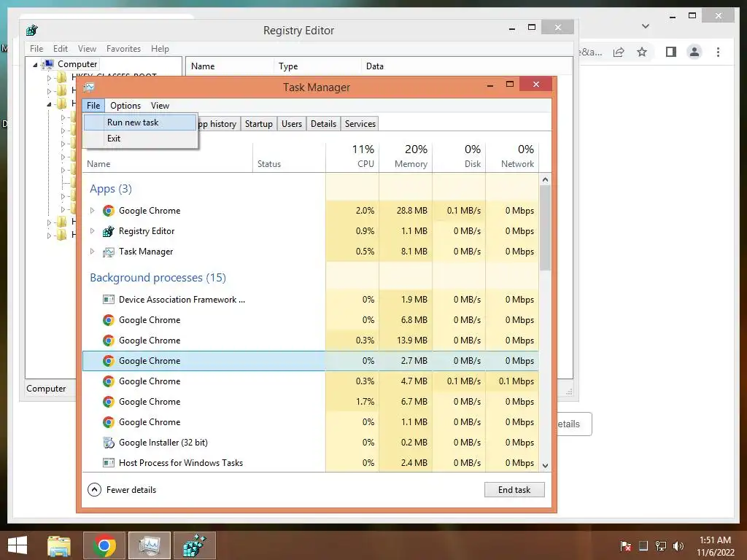
Task: Expand Google Chrome app group
Action: [93, 211]
